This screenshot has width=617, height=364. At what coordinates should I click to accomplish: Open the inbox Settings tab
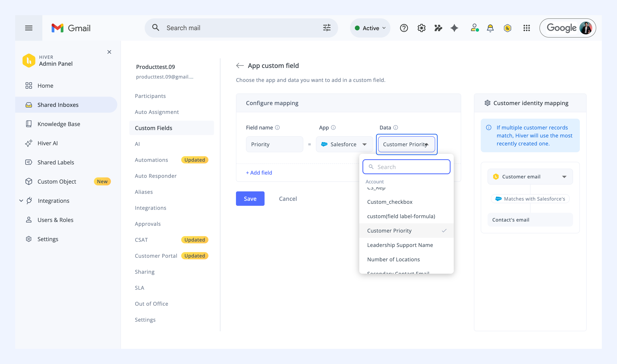[x=145, y=320]
